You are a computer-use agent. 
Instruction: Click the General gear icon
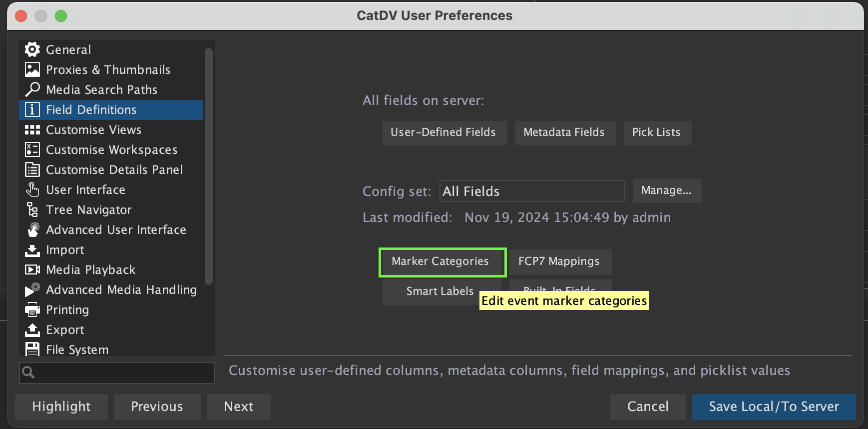tap(32, 49)
